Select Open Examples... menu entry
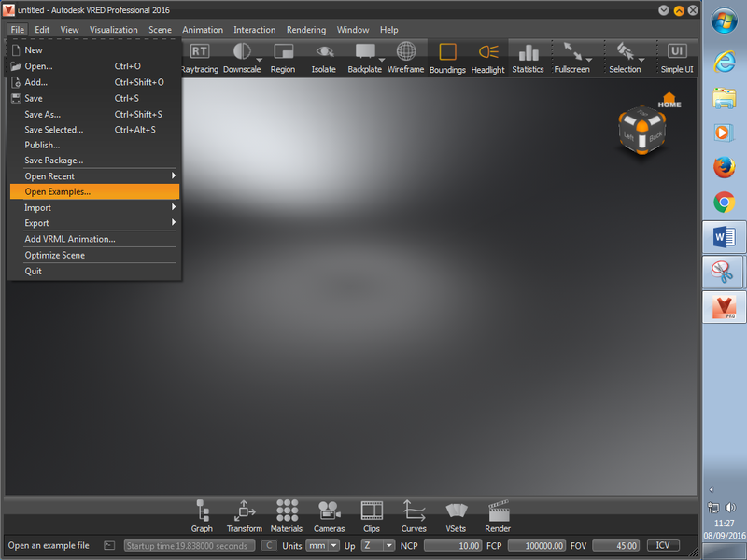 [x=94, y=192]
